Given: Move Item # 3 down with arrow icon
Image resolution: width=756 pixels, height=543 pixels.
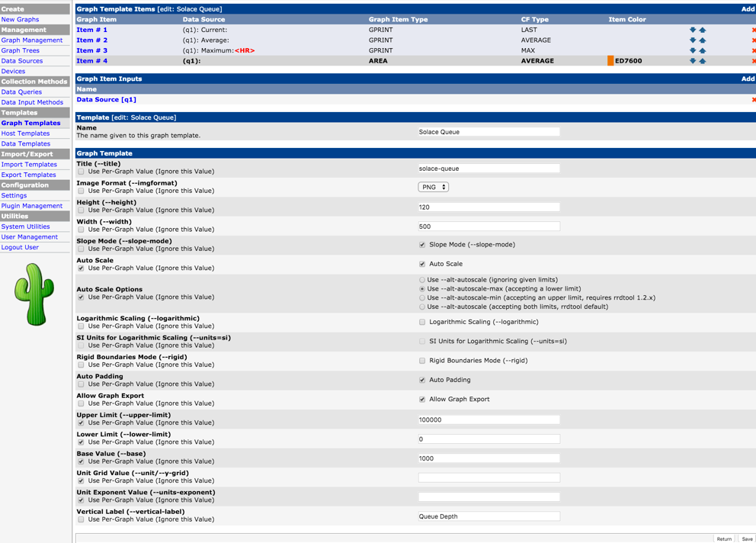Looking at the screenshot, I should (693, 50).
